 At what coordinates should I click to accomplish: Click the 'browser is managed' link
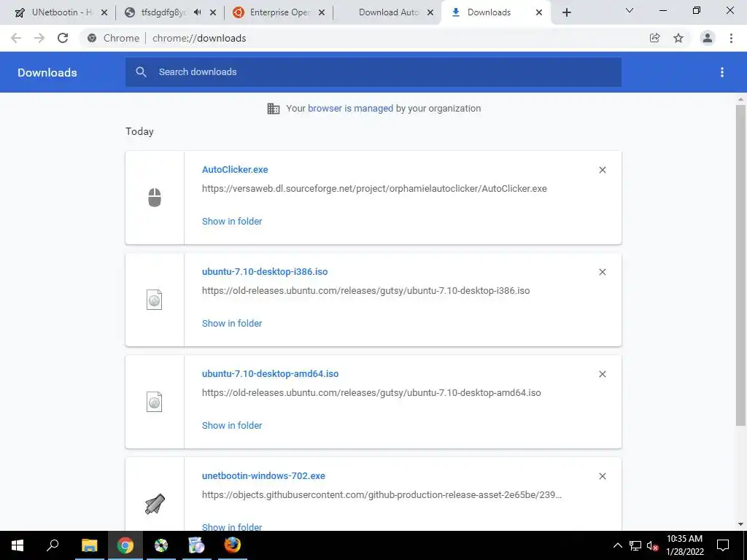351,108
